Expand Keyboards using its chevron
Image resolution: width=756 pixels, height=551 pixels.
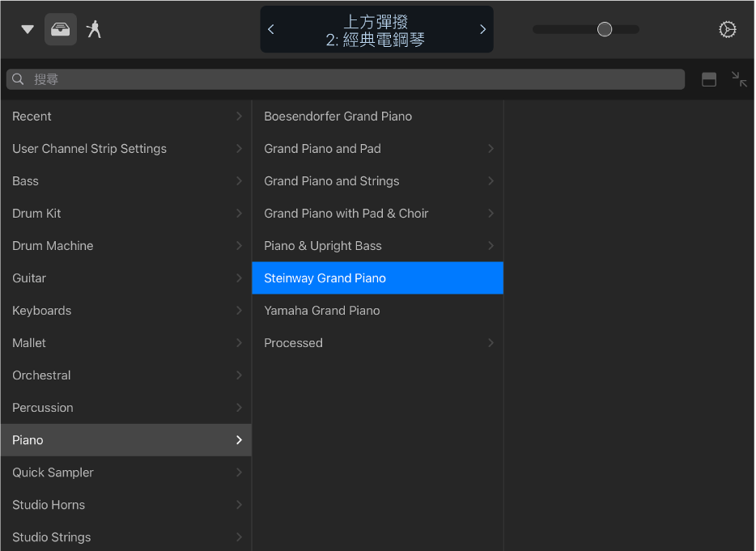(x=239, y=311)
